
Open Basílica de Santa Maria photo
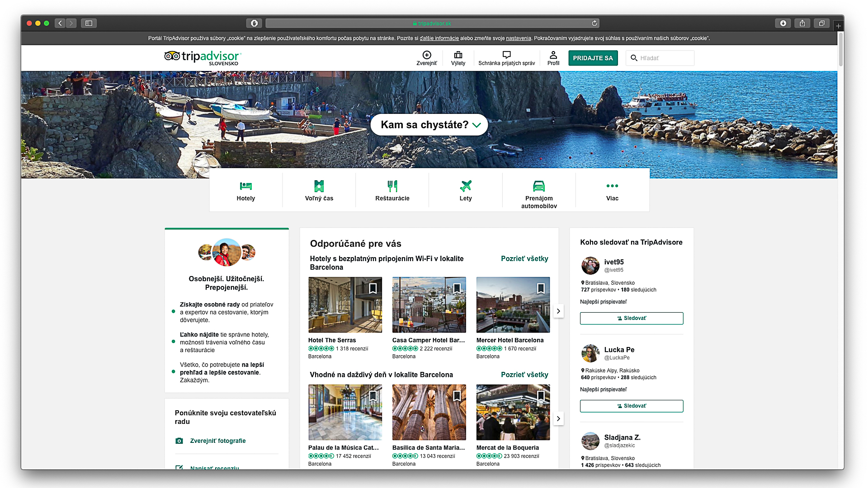coord(429,413)
